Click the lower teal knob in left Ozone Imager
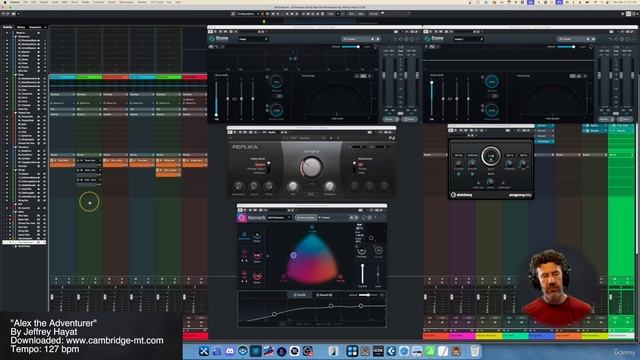The image size is (640, 360). tap(276, 110)
